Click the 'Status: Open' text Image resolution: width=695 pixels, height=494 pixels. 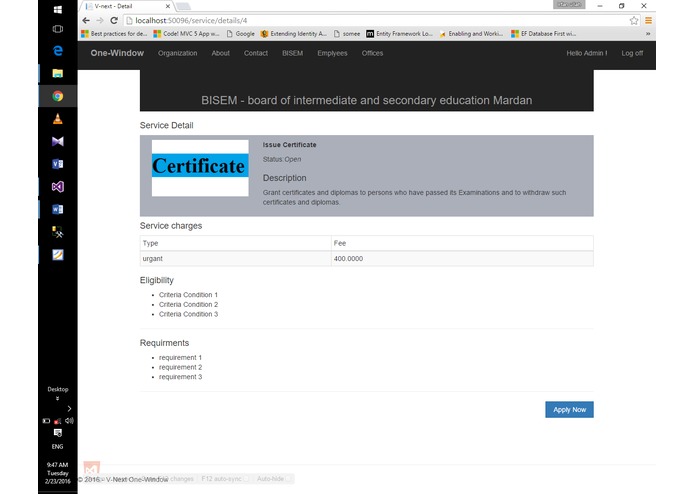(282, 159)
